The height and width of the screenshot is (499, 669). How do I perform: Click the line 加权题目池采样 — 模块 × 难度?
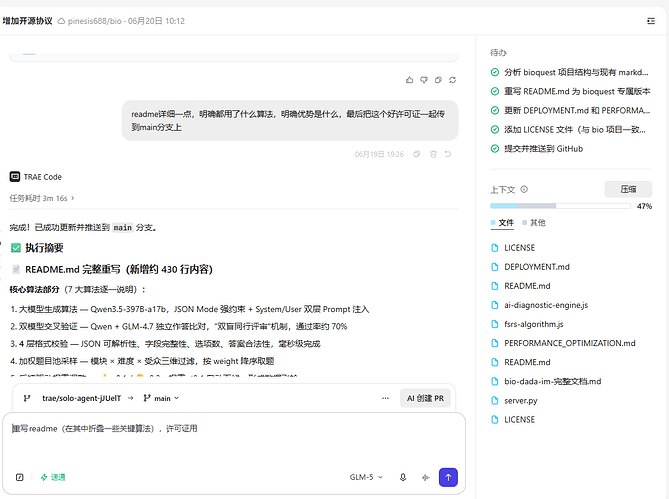coord(142,361)
